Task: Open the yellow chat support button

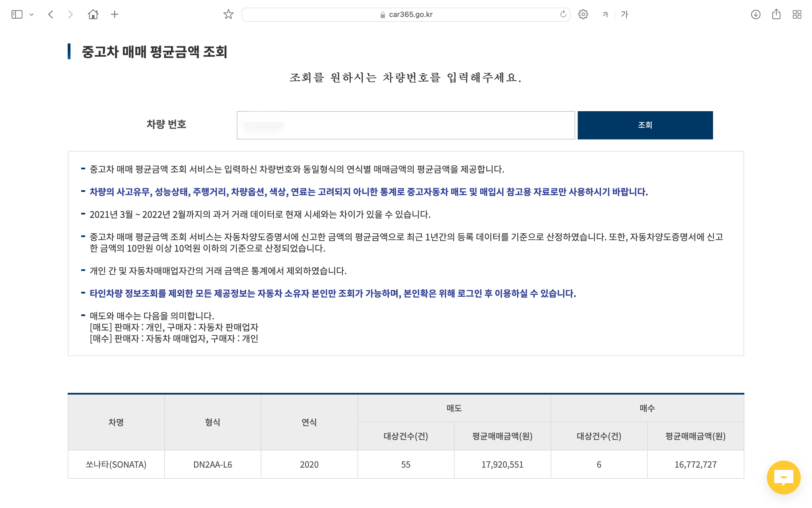Action: tap(784, 478)
